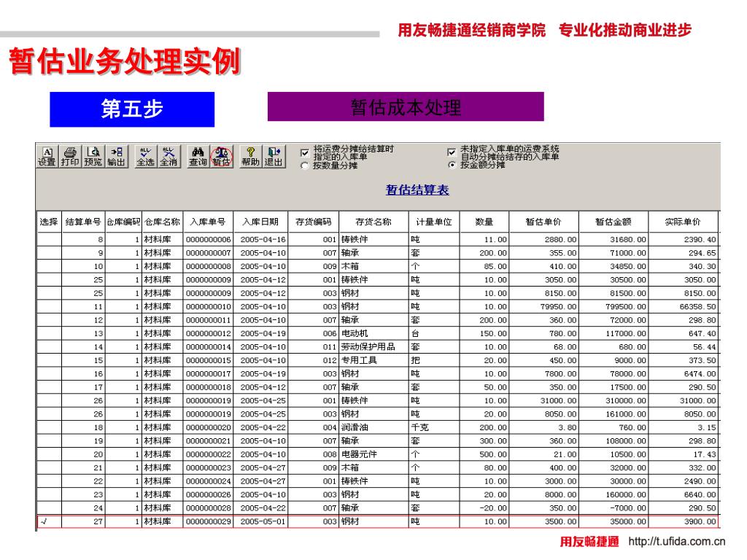
Task: Deselect all rows with 全消
Action: tap(169, 156)
